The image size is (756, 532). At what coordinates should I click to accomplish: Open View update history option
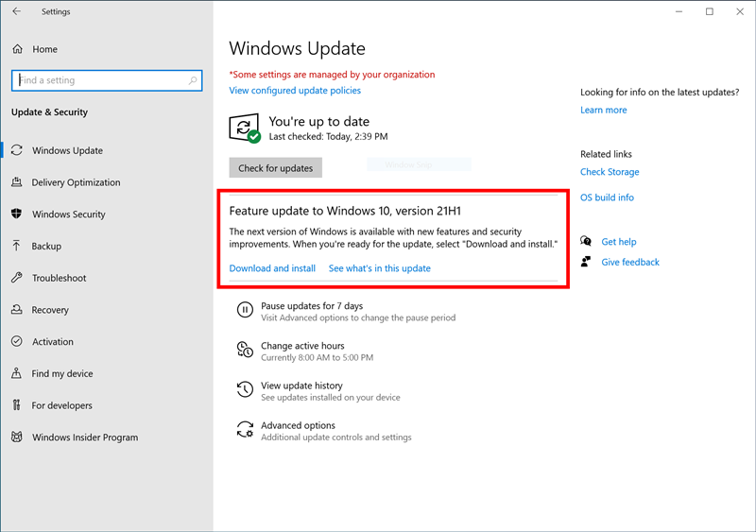(301, 386)
